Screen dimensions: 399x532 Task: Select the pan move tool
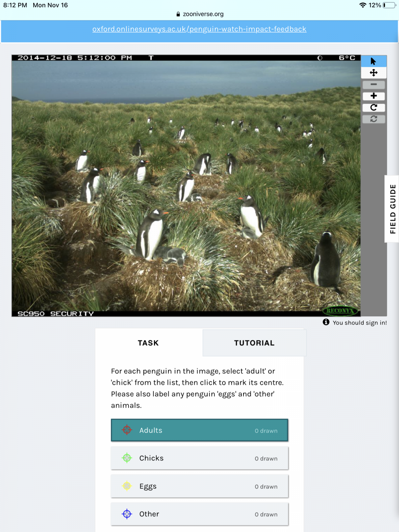[374, 73]
